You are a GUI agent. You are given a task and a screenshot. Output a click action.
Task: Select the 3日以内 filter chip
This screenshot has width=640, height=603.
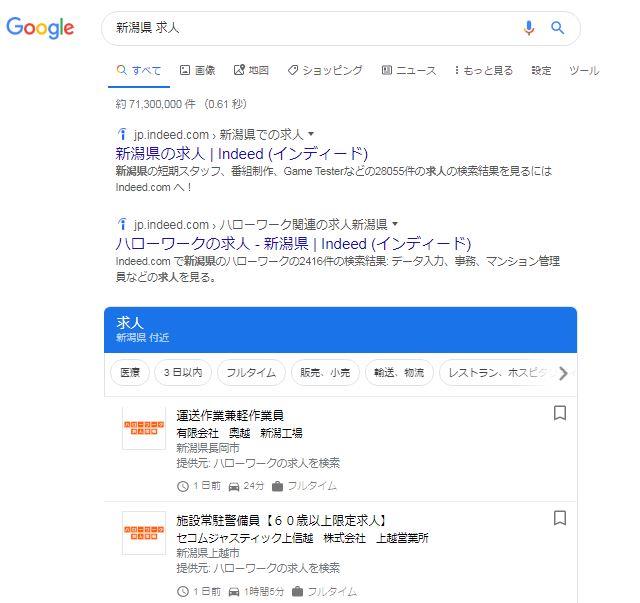[x=182, y=373]
